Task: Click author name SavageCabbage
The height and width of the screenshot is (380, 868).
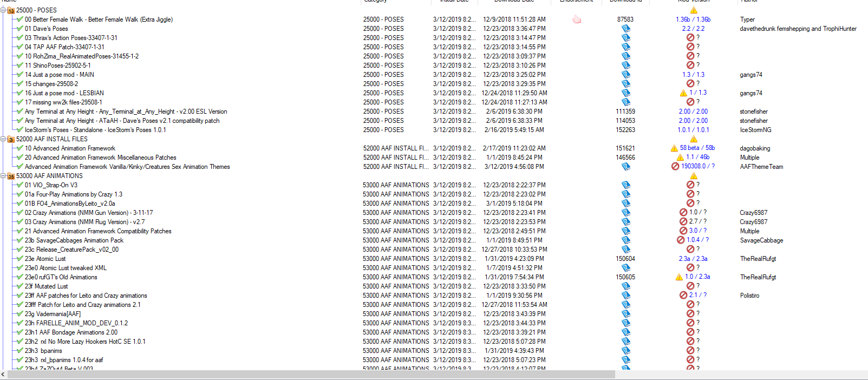Action: 761,240
